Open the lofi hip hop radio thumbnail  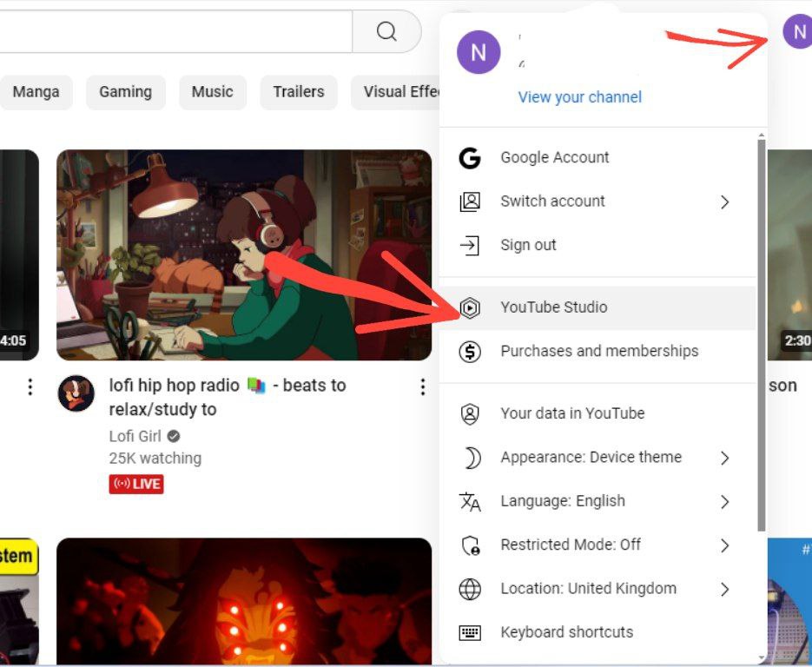(x=243, y=254)
